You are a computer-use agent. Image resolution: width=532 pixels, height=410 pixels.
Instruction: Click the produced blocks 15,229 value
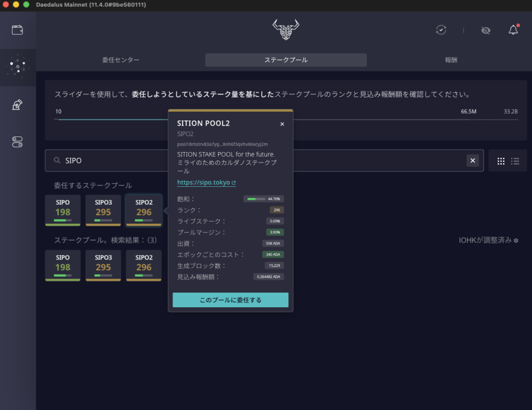click(x=274, y=266)
